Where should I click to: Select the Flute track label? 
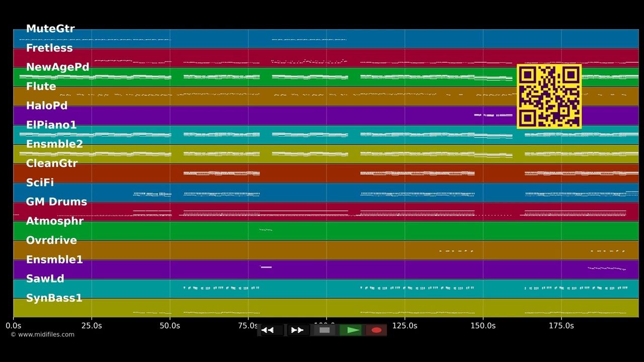point(41,86)
